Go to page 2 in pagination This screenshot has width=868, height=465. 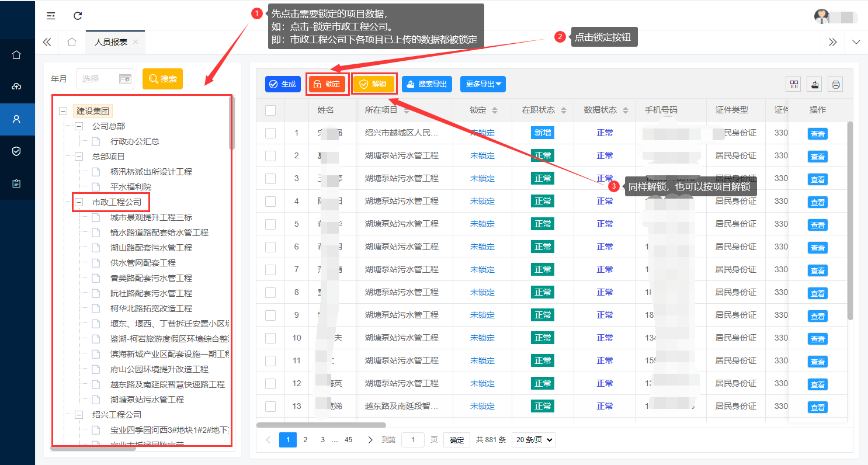coord(305,440)
